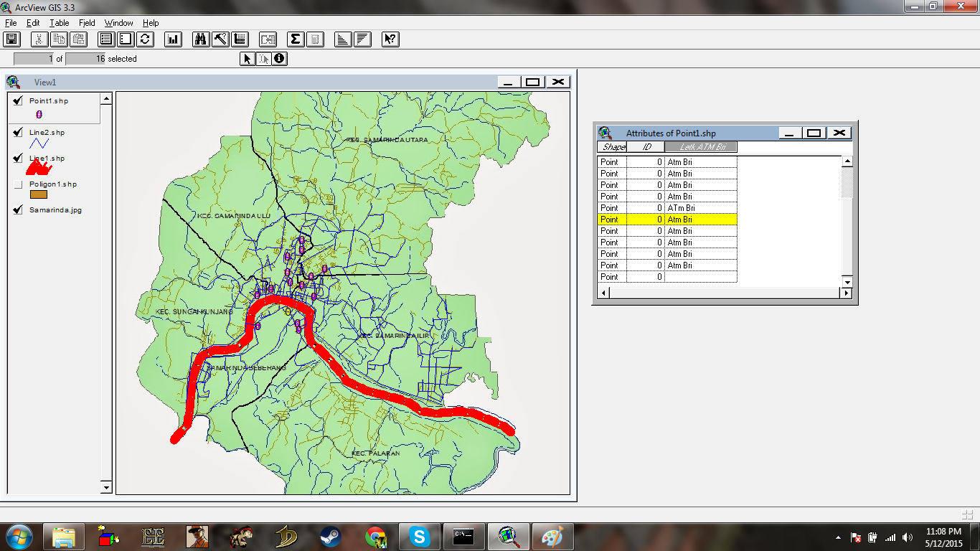Sort the attribute table descending

point(362,39)
